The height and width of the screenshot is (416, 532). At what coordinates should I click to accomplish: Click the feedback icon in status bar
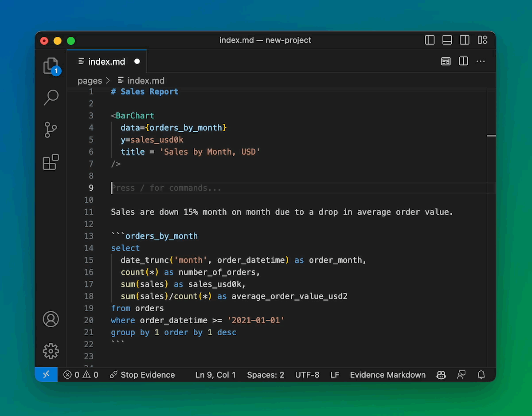(462, 375)
